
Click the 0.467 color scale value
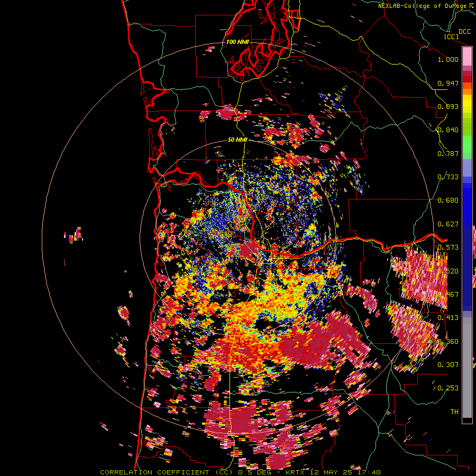click(448, 295)
